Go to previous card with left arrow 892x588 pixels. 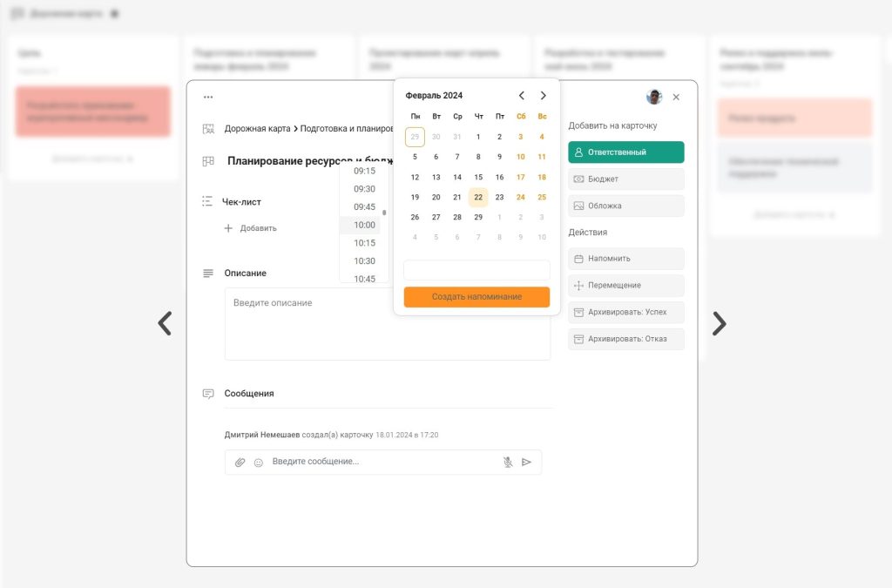165,323
